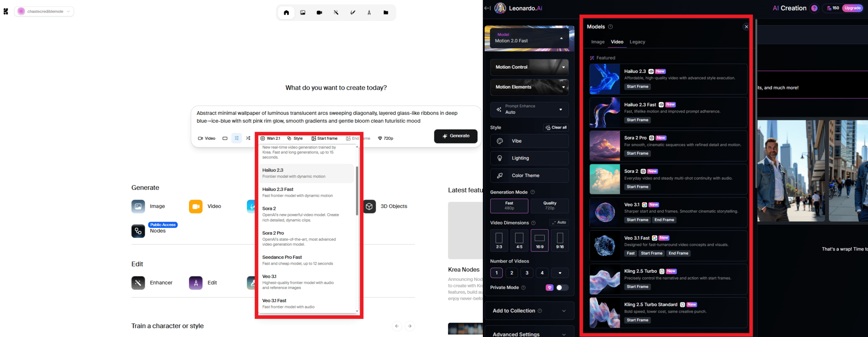868x337 pixels.
Task: Click the settings sliders icon in the prompt bar
Action: pos(236,138)
